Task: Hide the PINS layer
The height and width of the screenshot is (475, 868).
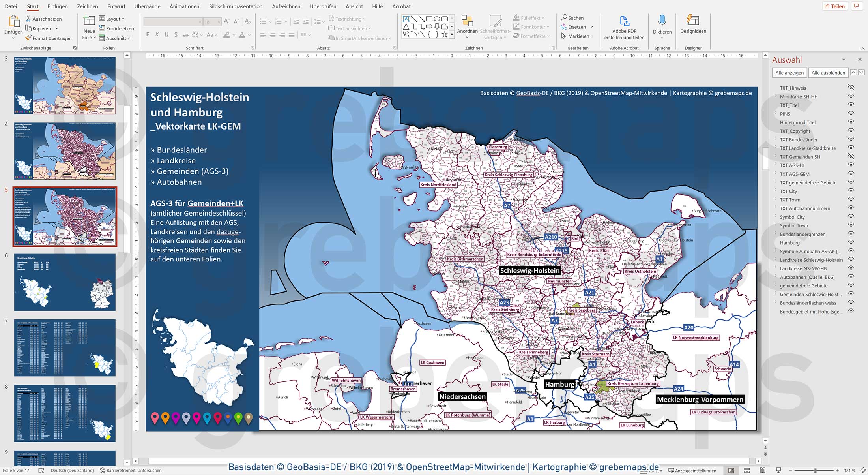Action: (851, 114)
